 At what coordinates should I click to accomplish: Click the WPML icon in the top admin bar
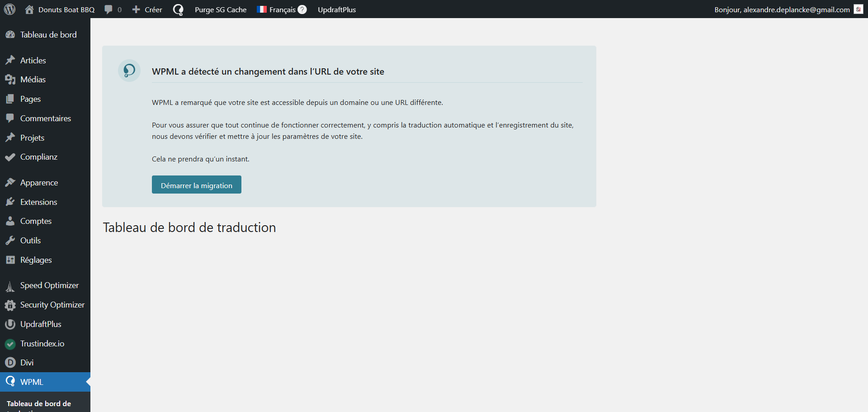point(178,9)
